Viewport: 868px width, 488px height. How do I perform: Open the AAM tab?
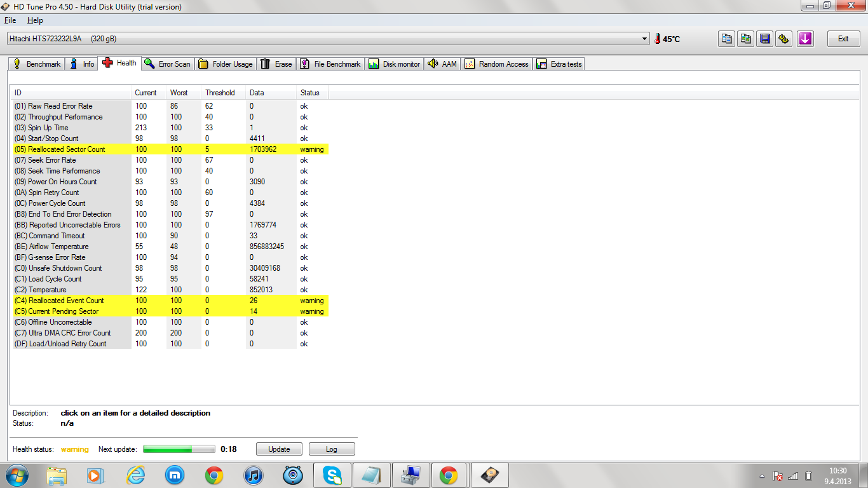(x=443, y=64)
